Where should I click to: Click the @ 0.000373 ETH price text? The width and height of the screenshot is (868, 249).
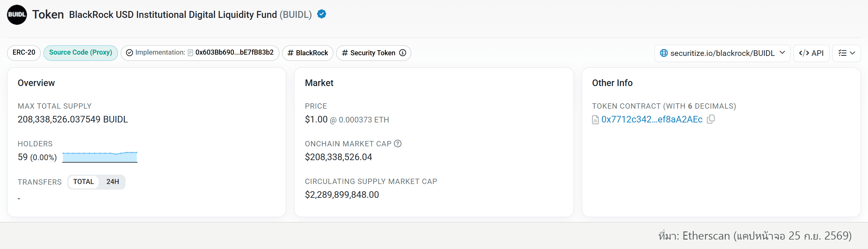[x=359, y=120]
